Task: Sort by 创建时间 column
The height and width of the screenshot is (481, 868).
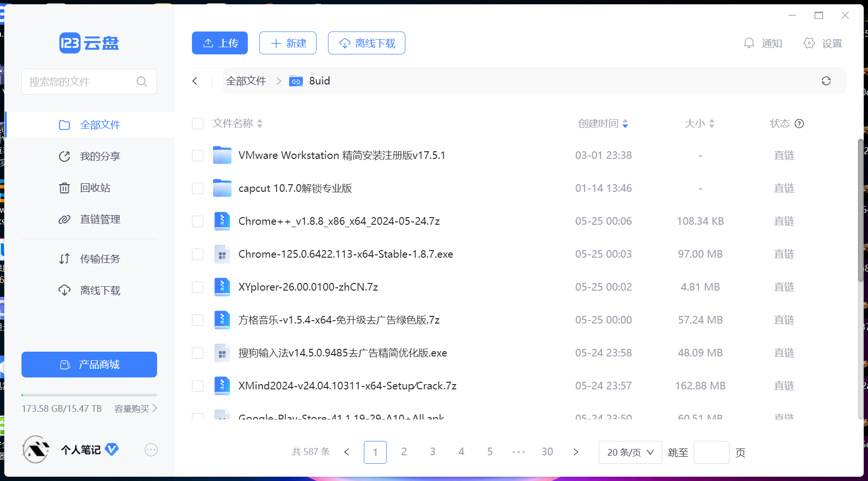Action: [603, 124]
